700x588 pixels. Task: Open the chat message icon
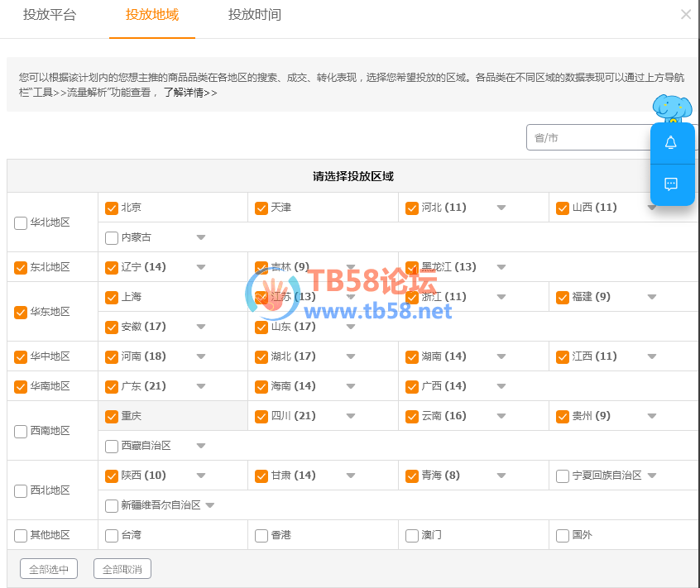pos(671,184)
